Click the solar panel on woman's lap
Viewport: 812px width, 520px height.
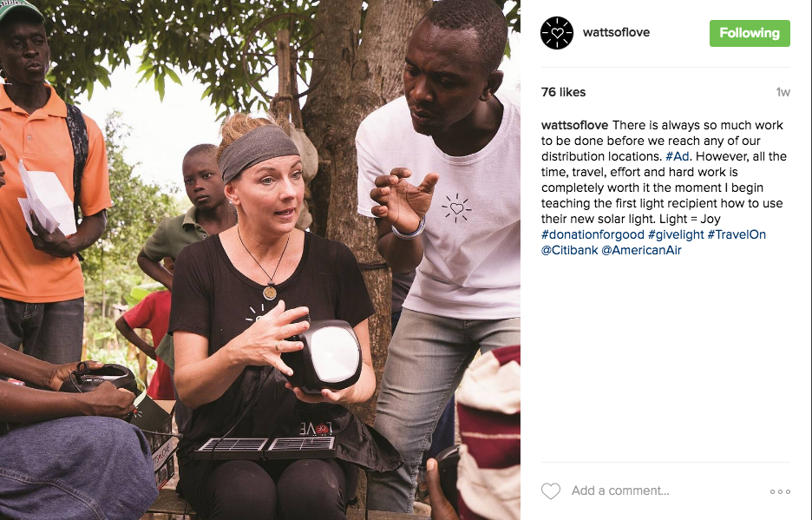(x=265, y=446)
